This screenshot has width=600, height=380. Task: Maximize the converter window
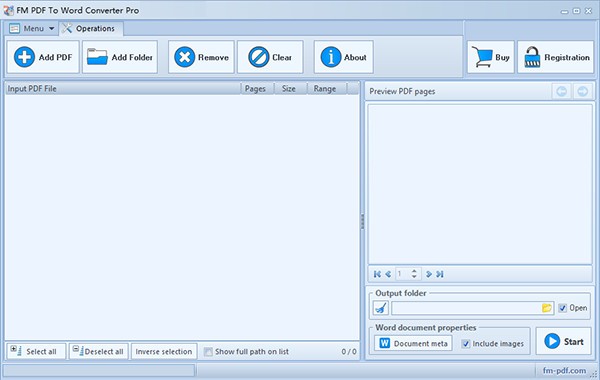pyautogui.click(x=576, y=11)
